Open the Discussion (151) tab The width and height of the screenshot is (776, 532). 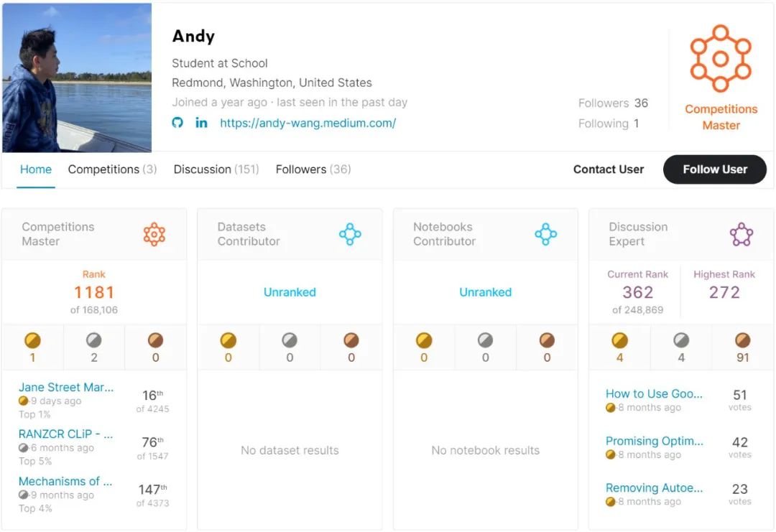[x=216, y=169]
